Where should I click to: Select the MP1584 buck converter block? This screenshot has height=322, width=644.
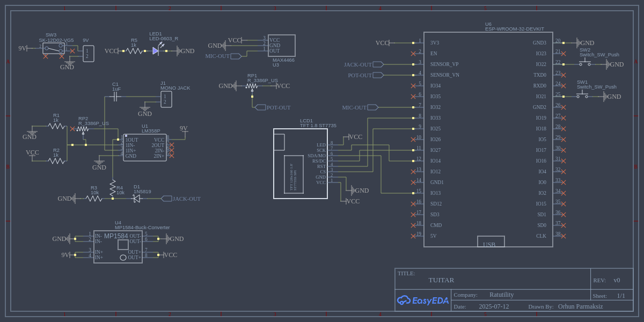(118, 247)
